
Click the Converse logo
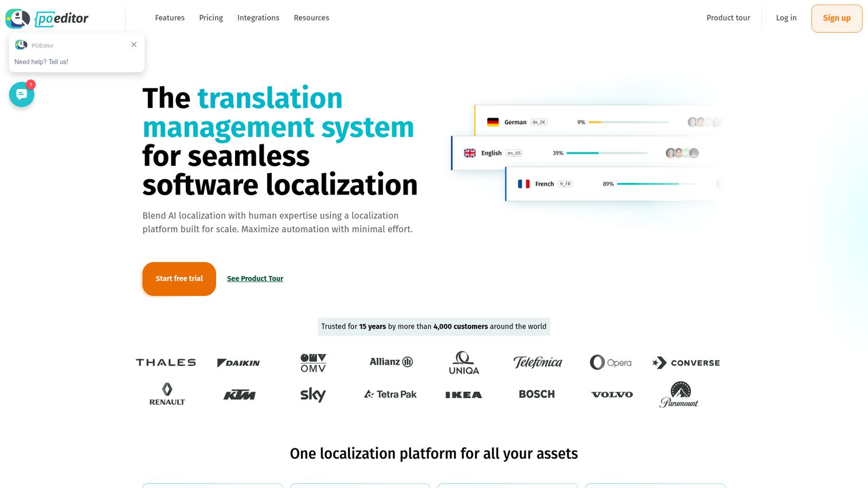point(686,362)
